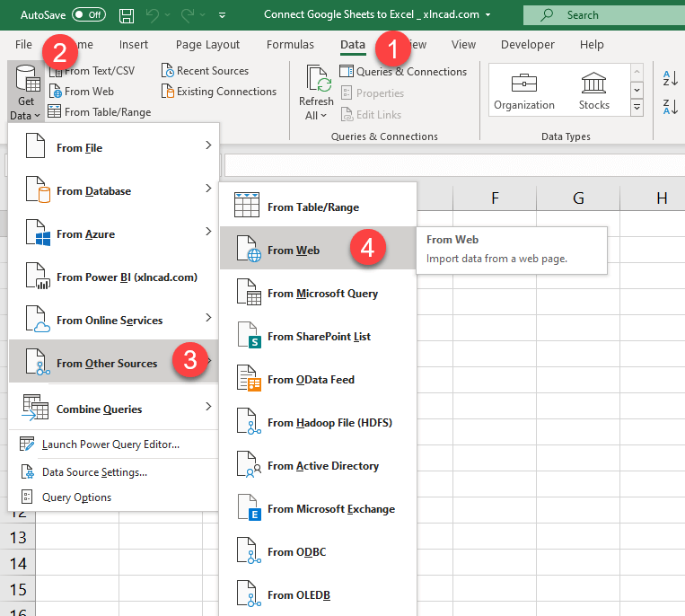Click the Search box in title bar
This screenshot has height=616, width=685.
coord(604,15)
